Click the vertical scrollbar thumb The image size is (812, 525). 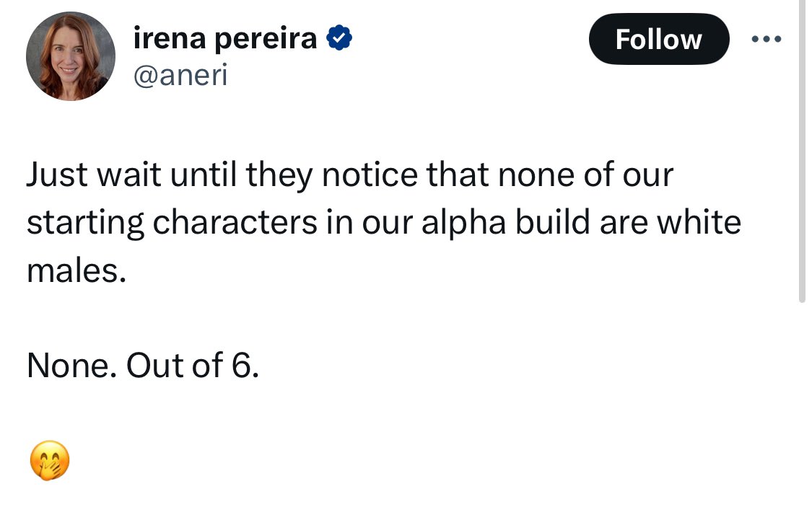click(801, 144)
